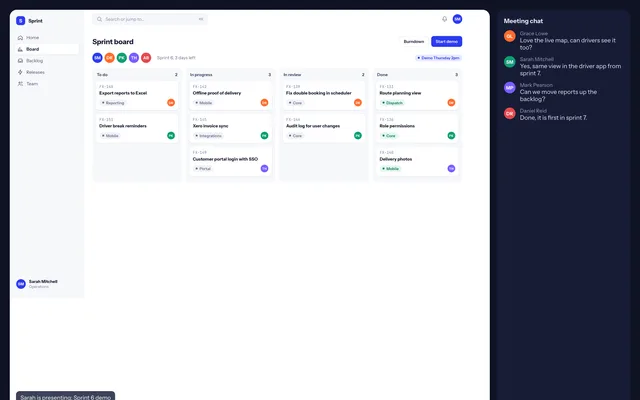Click assignee avatar on Xero invoice sync card

point(264,136)
